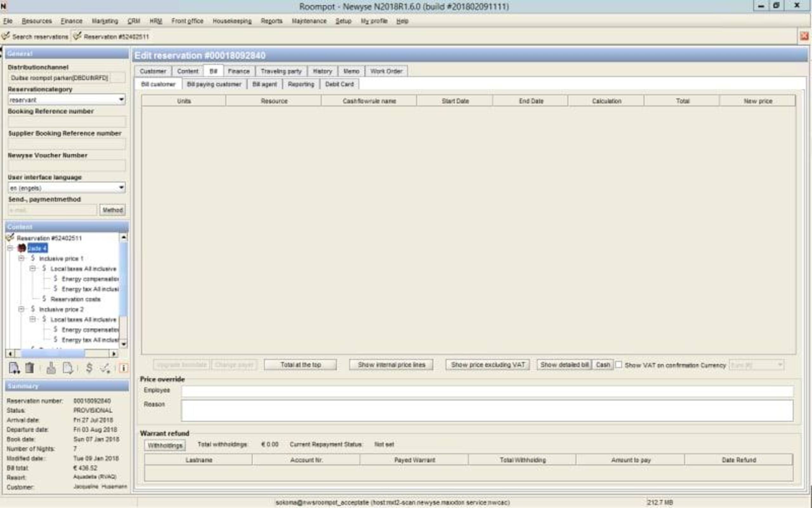Image resolution: width=812 pixels, height=508 pixels.
Task: Click the Reason text area
Action: 487,411
